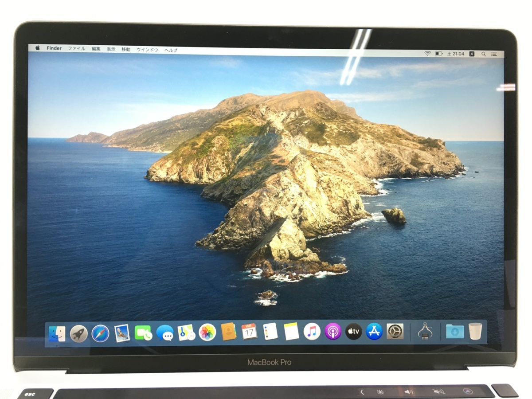This screenshot has height=399, width=532.
Task: Open the ウインドウ menu
Action: click(147, 50)
